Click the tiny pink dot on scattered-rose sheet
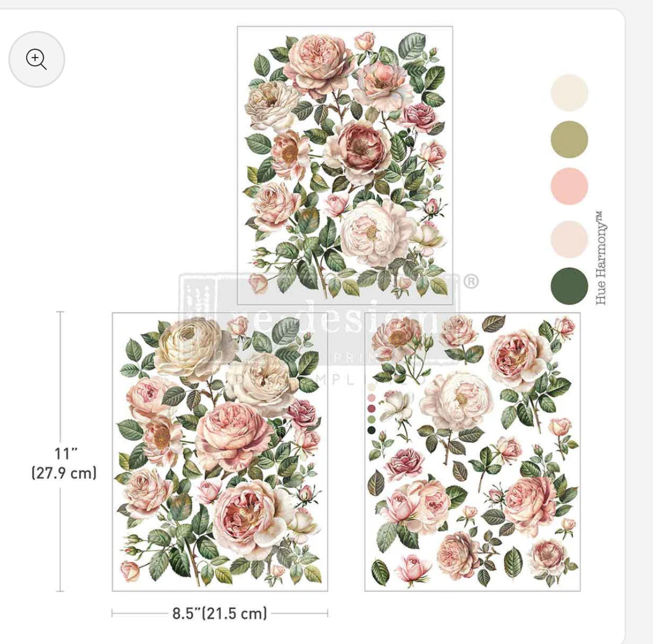 pyautogui.click(x=371, y=398)
